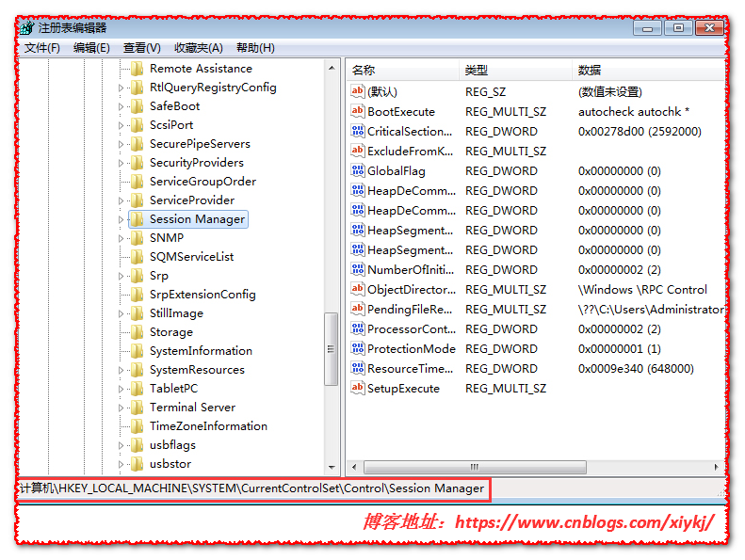This screenshot has width=745, height=560.
Task: Sort by the 类型 column header
Action: [515, 71]
